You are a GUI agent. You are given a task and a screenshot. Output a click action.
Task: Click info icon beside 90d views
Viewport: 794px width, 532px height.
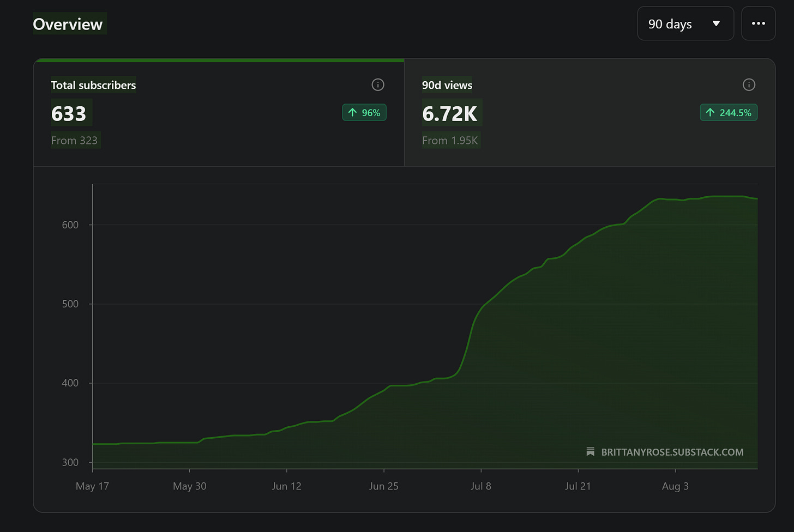coord(749,84)
